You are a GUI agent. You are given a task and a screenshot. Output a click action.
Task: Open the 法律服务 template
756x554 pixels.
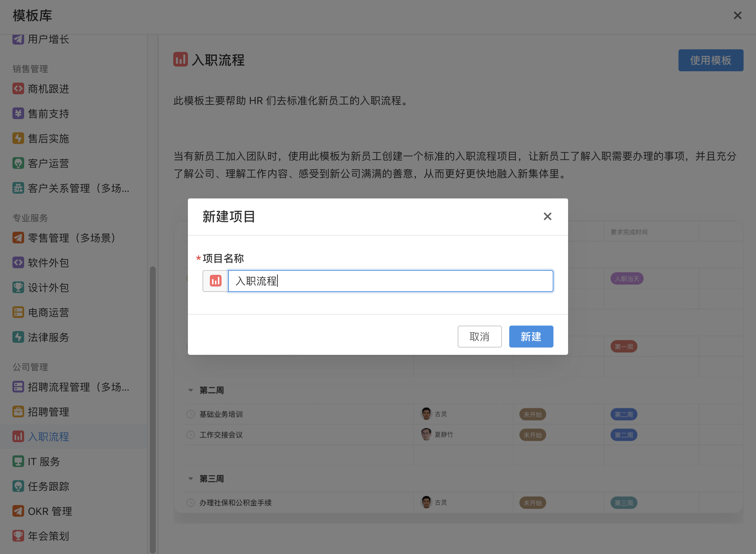pyautogui.click(x=48, y=337)
